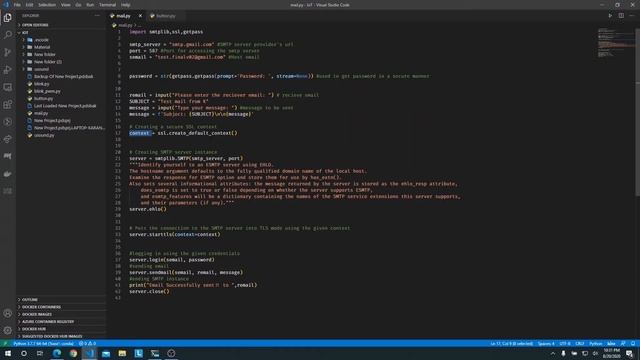
Task: Open the Edit menu
Action: [29, 5]
